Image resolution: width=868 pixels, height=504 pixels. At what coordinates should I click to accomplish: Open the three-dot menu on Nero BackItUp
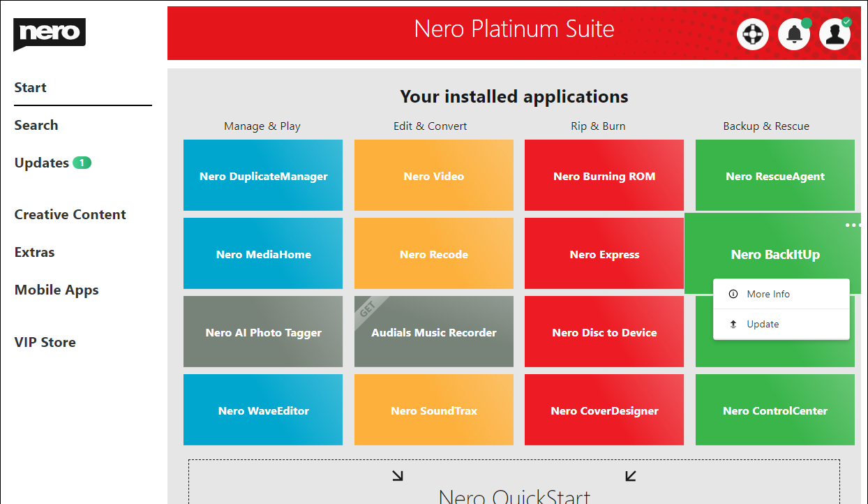853,225
